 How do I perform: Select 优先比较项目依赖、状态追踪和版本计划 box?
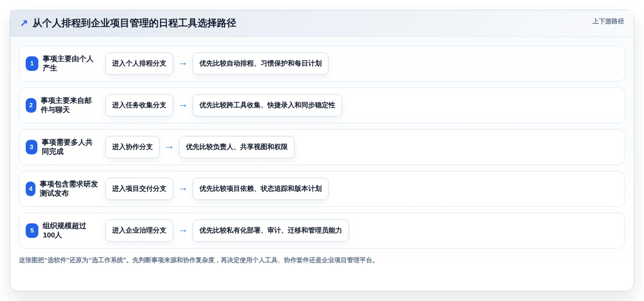[x=261, y=189]
